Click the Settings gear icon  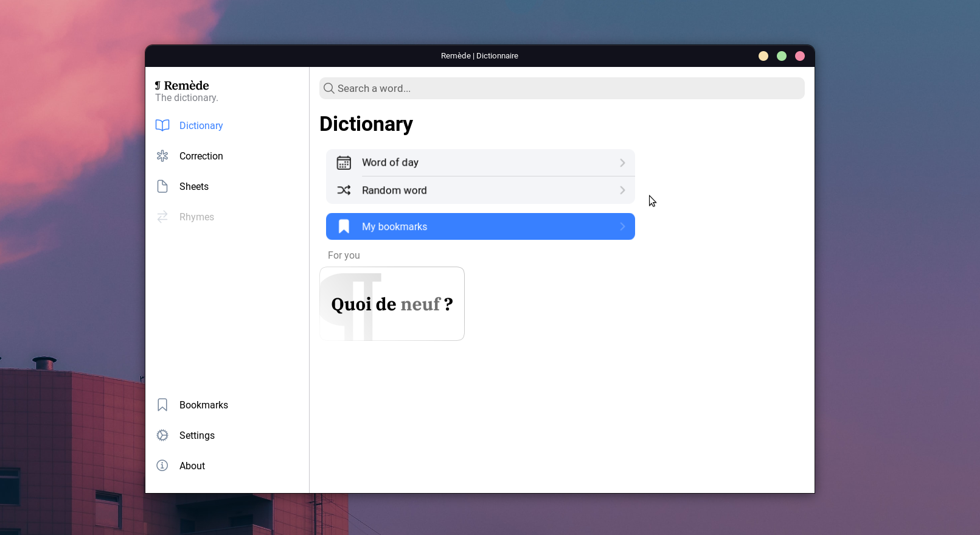point(162,435)
